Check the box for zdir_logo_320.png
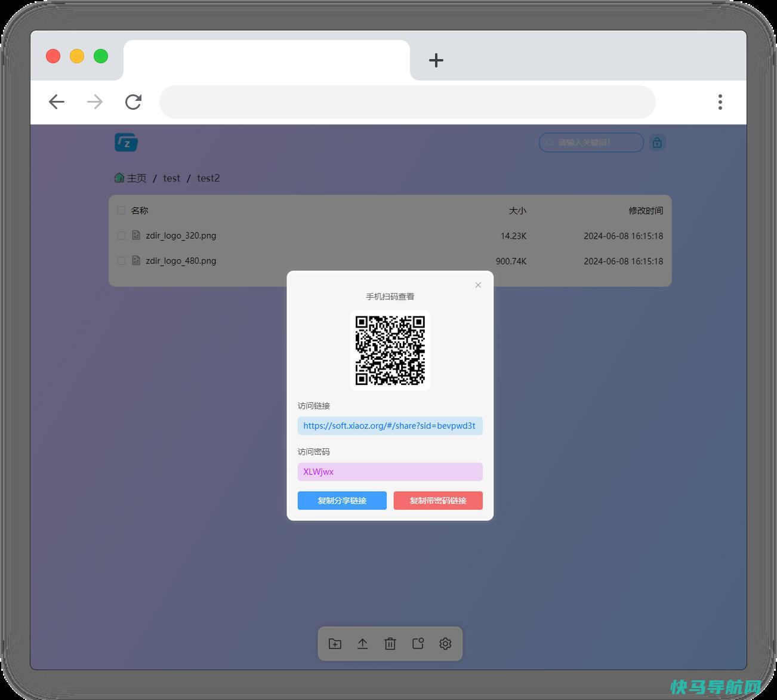The height and width of the screenshot is (700, 777). 121,236
